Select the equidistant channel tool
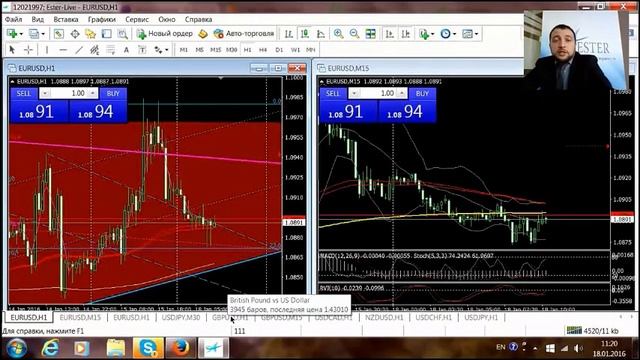The height and width of the screenshot is (360, 640). point(95,50)
